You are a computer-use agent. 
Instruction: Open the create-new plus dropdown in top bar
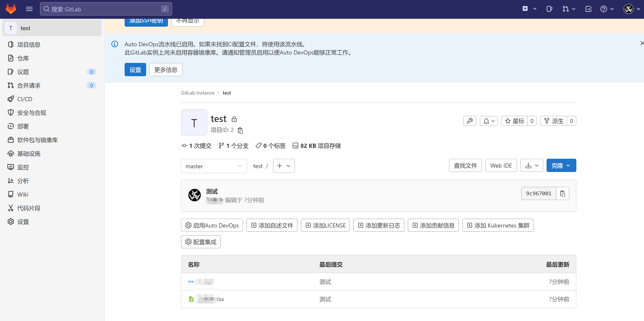point(529,9)
